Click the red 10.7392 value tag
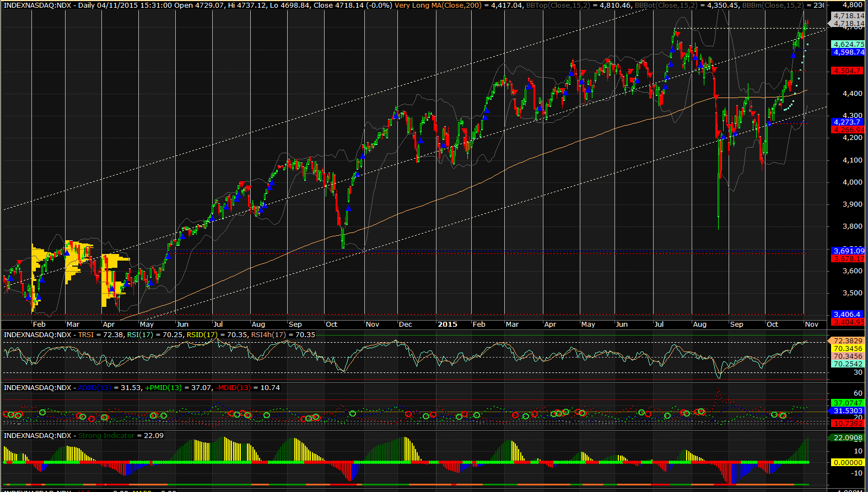868x492 pixels. click(x=848, y=423)
